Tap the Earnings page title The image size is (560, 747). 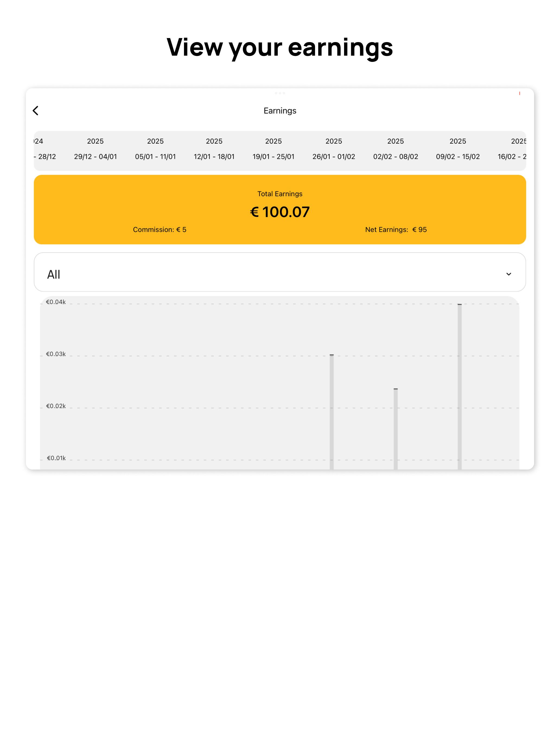pos(280,111)
